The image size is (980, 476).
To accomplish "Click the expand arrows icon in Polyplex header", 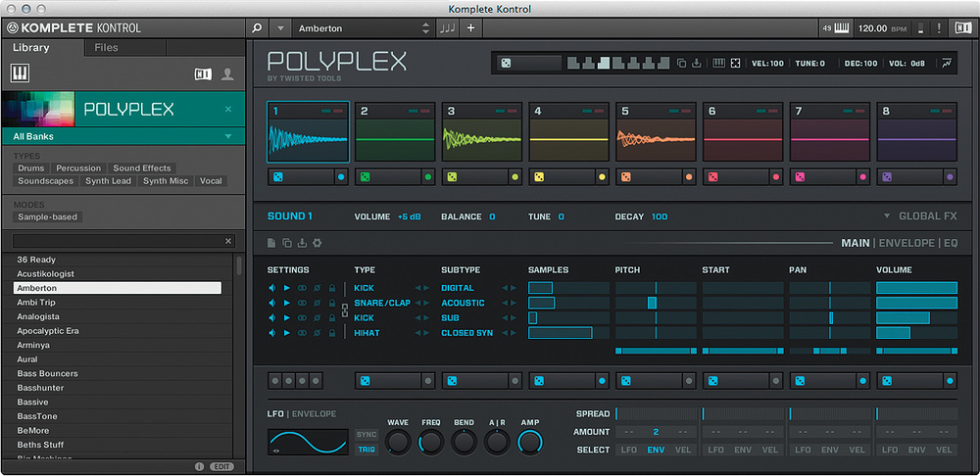I will coord(735,63).
